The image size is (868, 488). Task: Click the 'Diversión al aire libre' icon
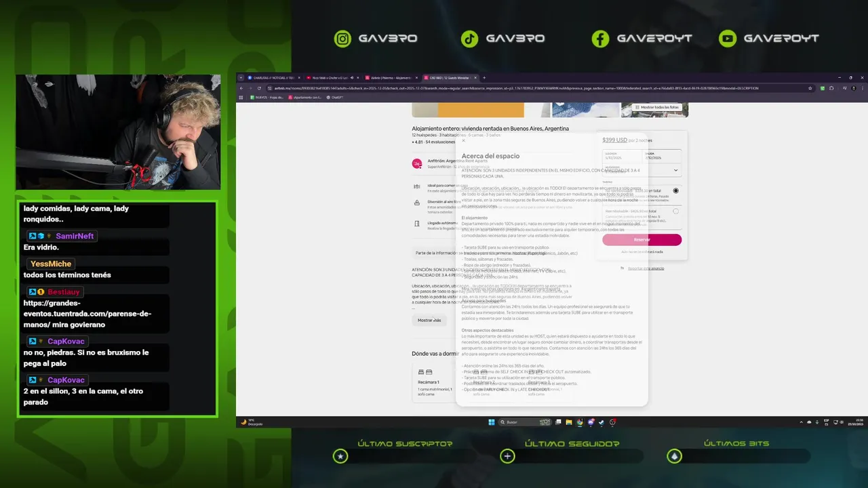tap(417, 203)
